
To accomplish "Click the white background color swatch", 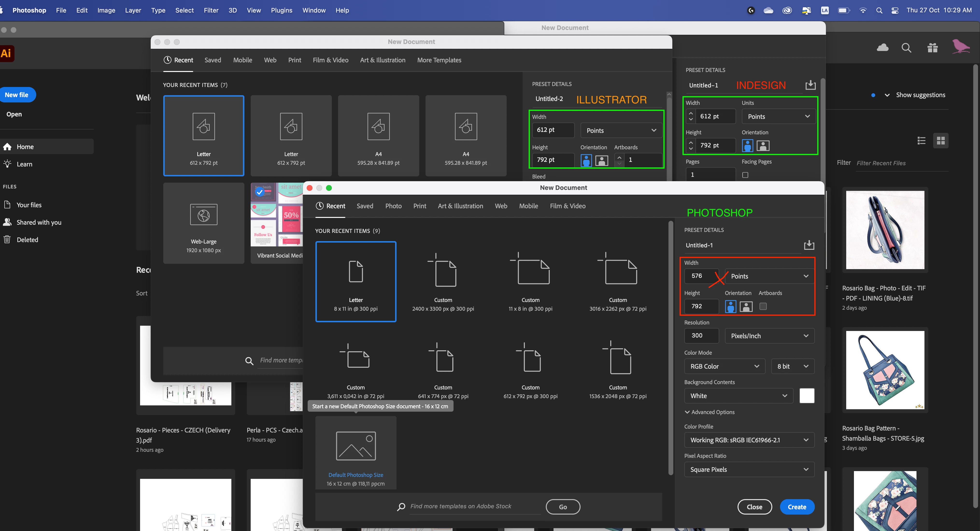I will 807,396.
